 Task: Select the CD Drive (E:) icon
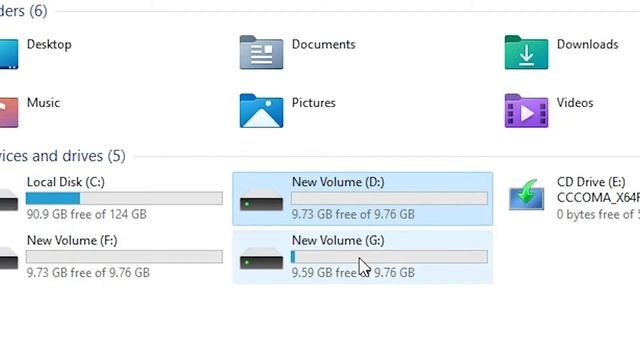(x=526, y=195)
